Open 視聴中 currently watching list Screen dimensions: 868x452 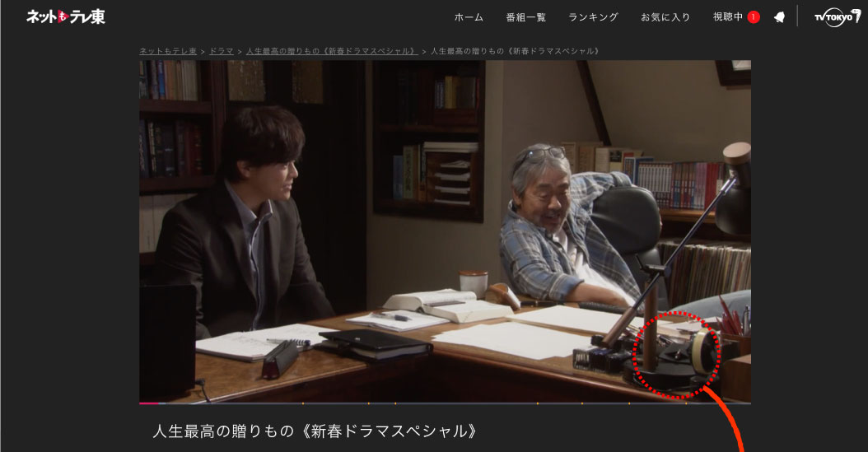727,17
